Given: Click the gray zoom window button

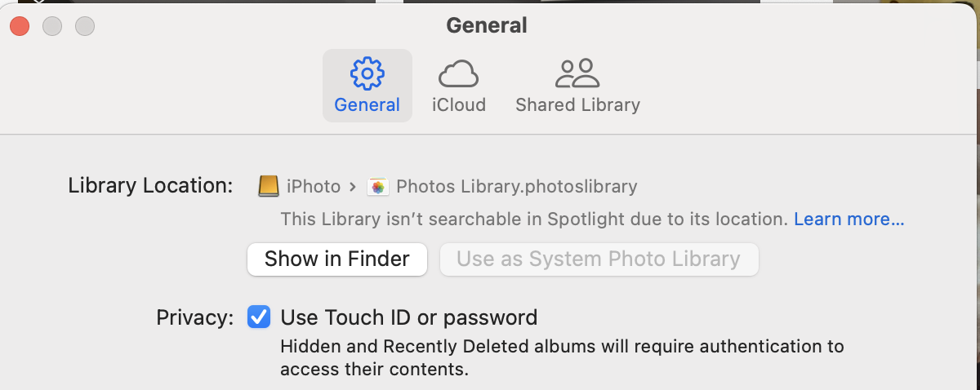Looking at the screenshot, I should pos(85,26).
